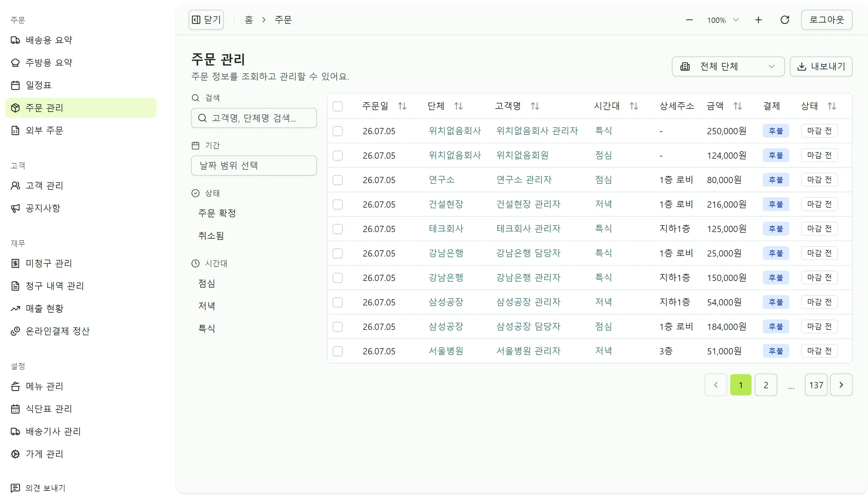Click the 외부 주문 document icon
The height and width of the screenshot is (498, 868).
pyautogui.click(x=15, y=130)
